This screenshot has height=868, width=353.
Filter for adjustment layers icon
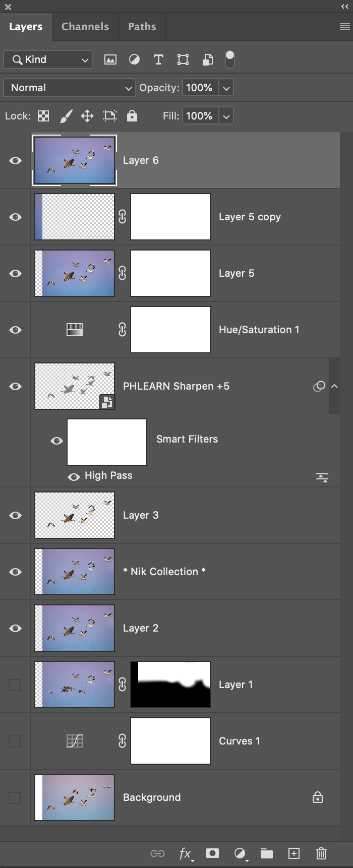click(x=134, y=59)
